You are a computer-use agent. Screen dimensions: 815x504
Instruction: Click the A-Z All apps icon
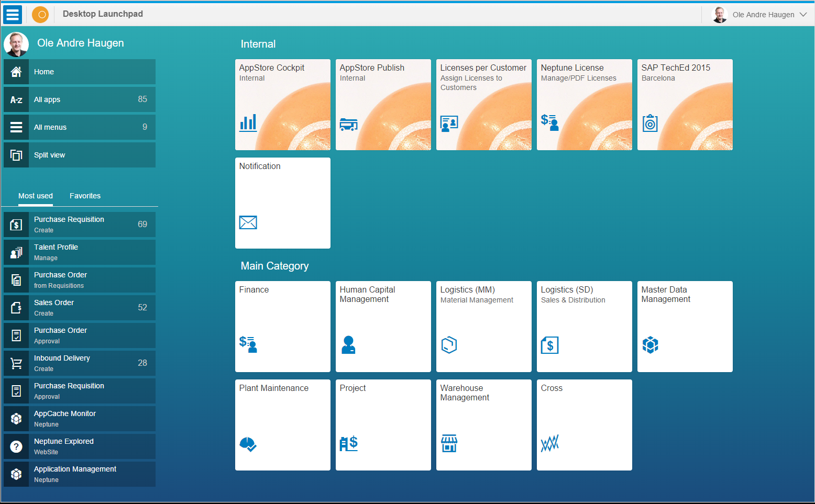pos(16,99)
